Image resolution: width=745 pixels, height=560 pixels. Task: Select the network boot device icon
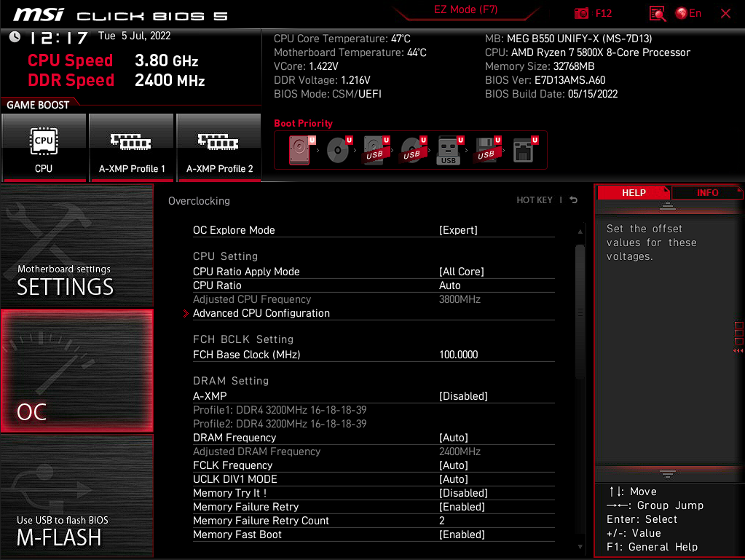(525, 150)
